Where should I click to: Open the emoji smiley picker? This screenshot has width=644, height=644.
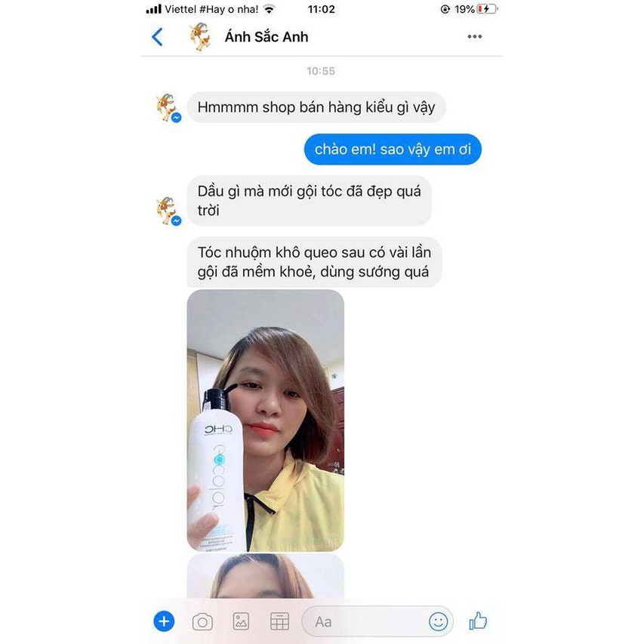click(438, 621)
